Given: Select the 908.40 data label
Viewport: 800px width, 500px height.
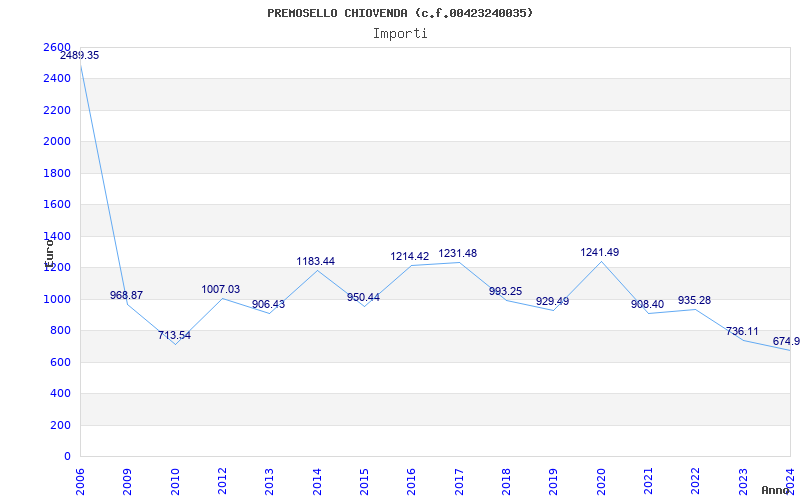Looking at the screenshot, I should [647, 305].
